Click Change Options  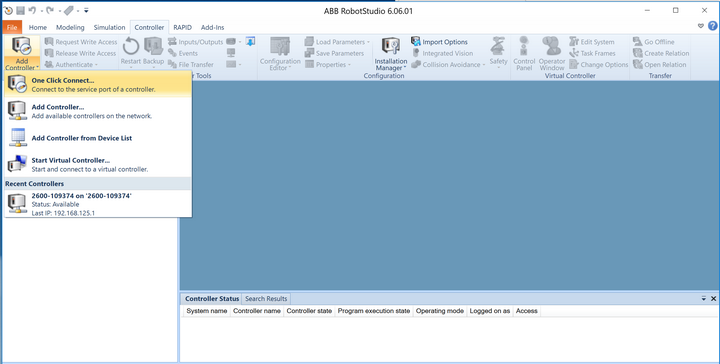(x=598, y=65)
